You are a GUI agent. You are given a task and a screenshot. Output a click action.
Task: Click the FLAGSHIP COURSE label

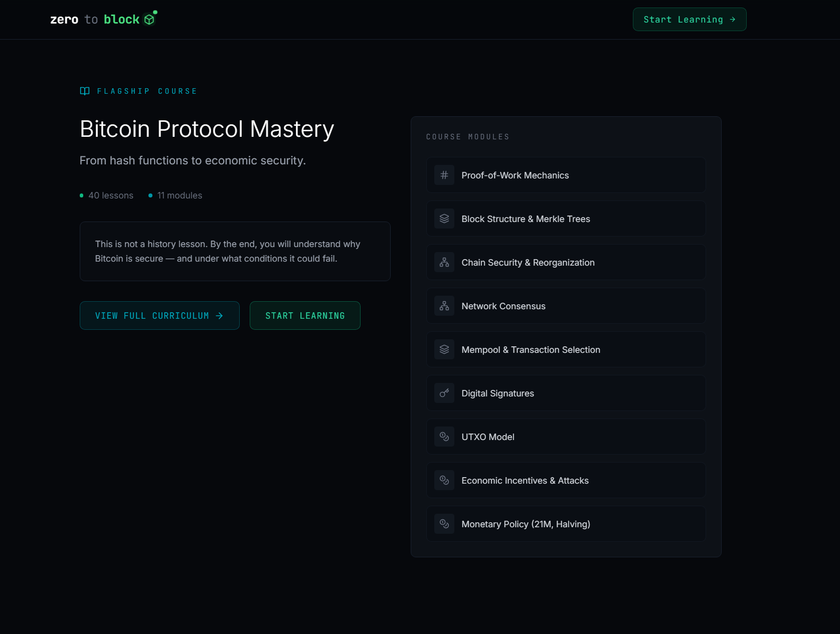click(147, 91)
